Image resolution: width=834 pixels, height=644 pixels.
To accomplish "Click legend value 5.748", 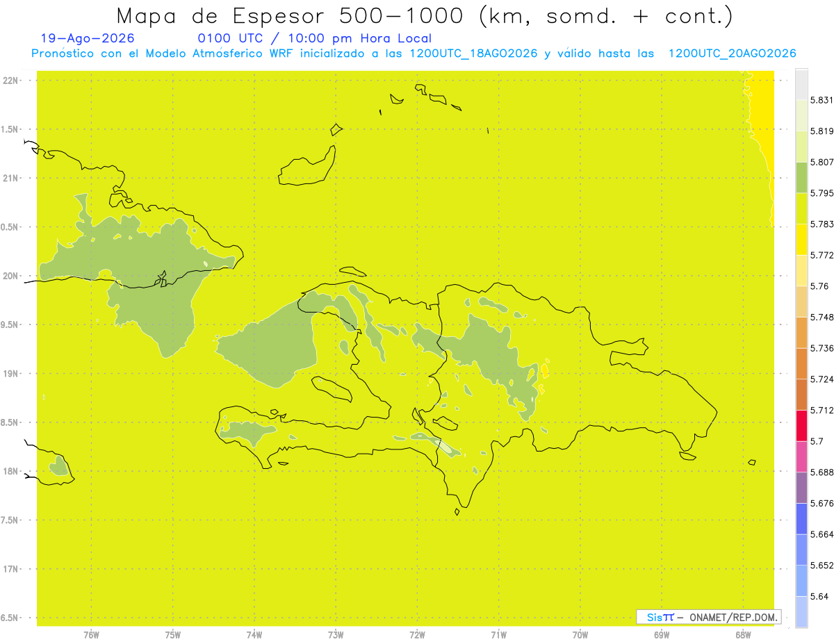I will point(821,317).
